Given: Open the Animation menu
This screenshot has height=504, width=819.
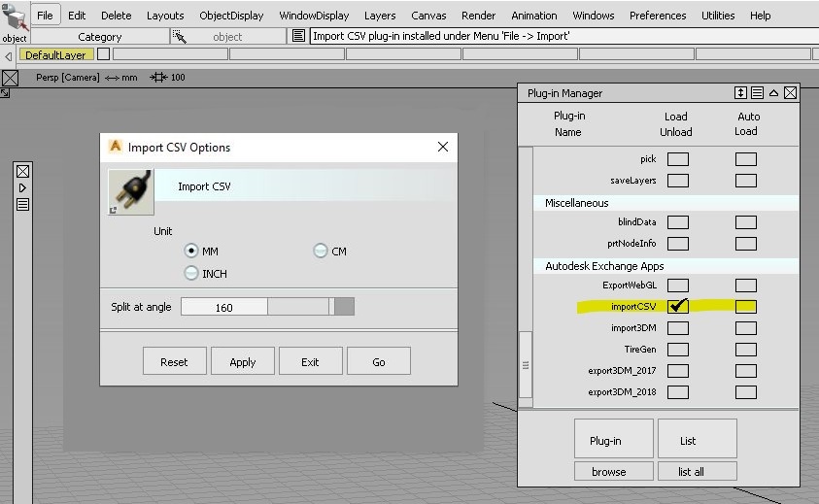Looking at the screenshot, I should [533, 16].
